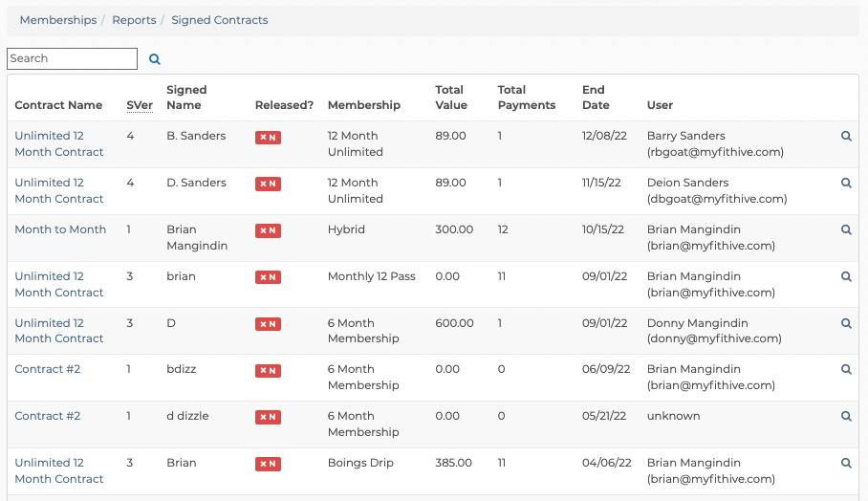Click the Released N badge for Monthly 12 Pass row

[268, 277]
